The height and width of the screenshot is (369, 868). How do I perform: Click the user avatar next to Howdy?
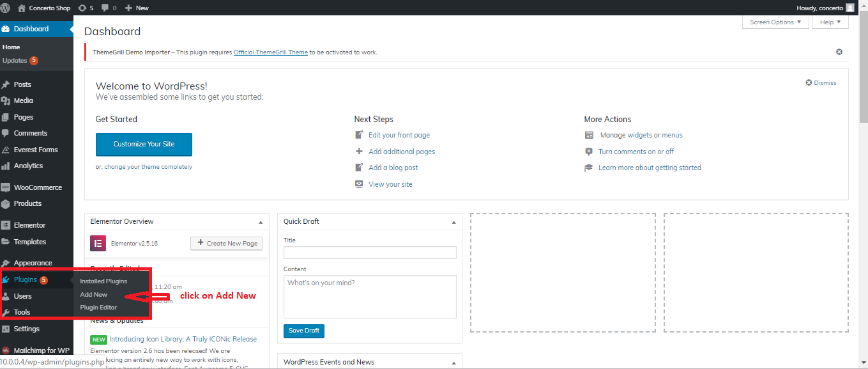pos(849,8)
